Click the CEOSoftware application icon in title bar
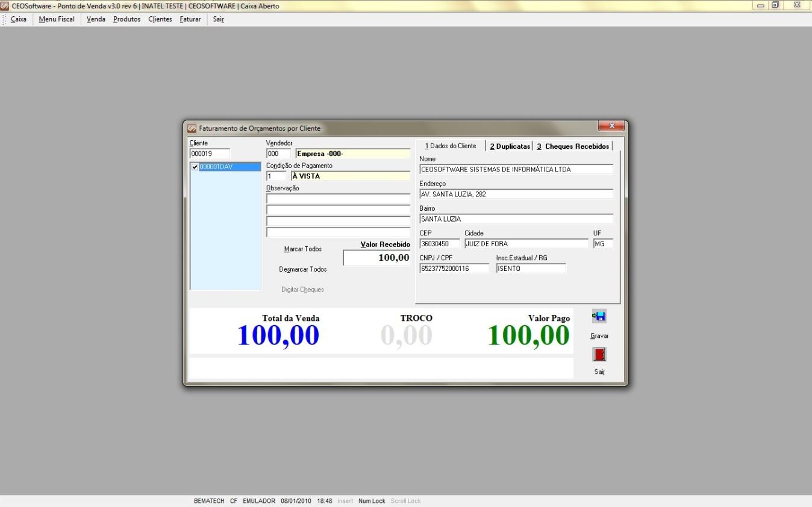 click(x=5, y=5)
